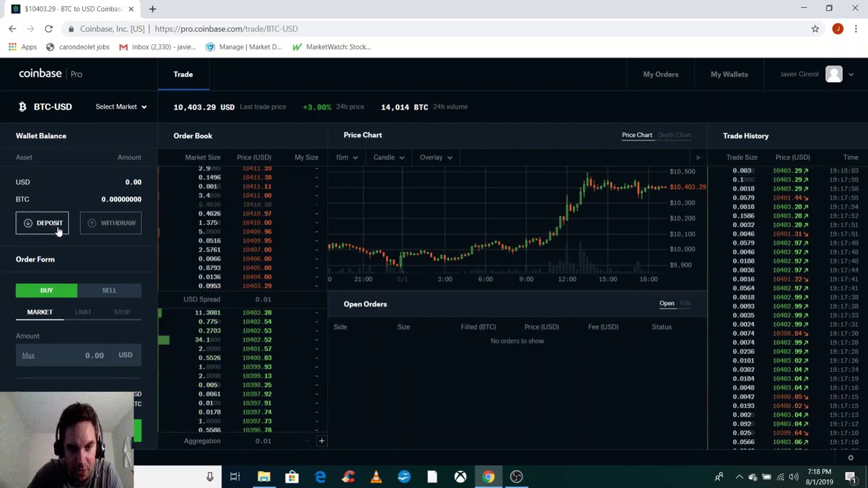Click the site lock icon
Screen dimensions: 868x488
pyautogui.click(x=71, y=28)
